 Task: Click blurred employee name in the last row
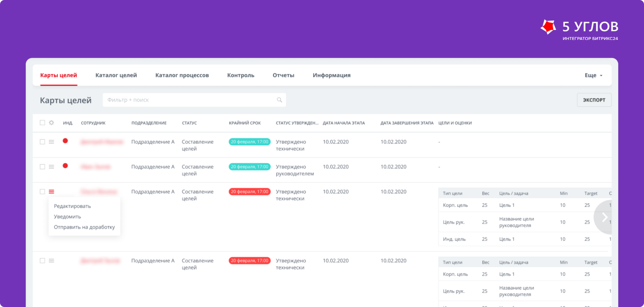[x=100, y=261]
